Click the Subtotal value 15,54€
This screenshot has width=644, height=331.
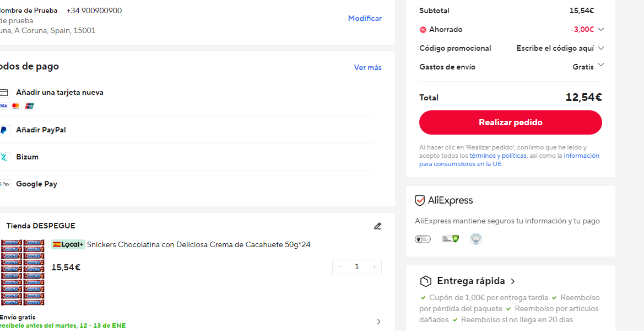click(x=582, y=11)
